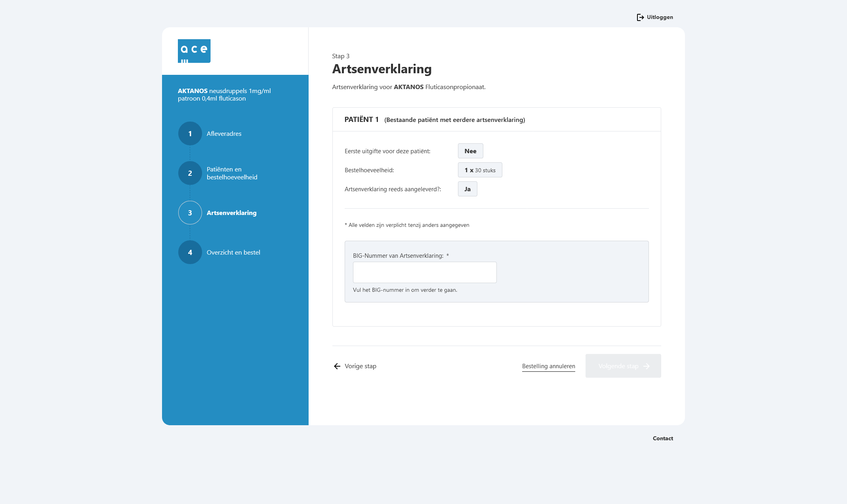This screenshot has height=504, width=847.
Task: Click the 1 x 30 stuks badge
Action: 480,170
